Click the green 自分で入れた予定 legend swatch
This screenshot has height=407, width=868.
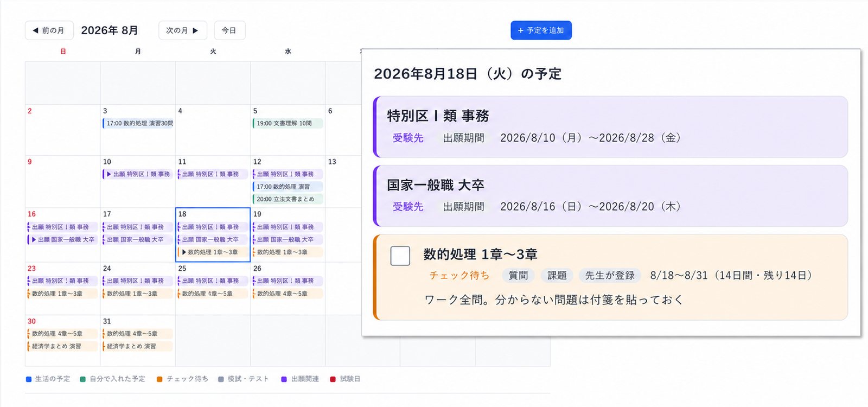(82, 379)
